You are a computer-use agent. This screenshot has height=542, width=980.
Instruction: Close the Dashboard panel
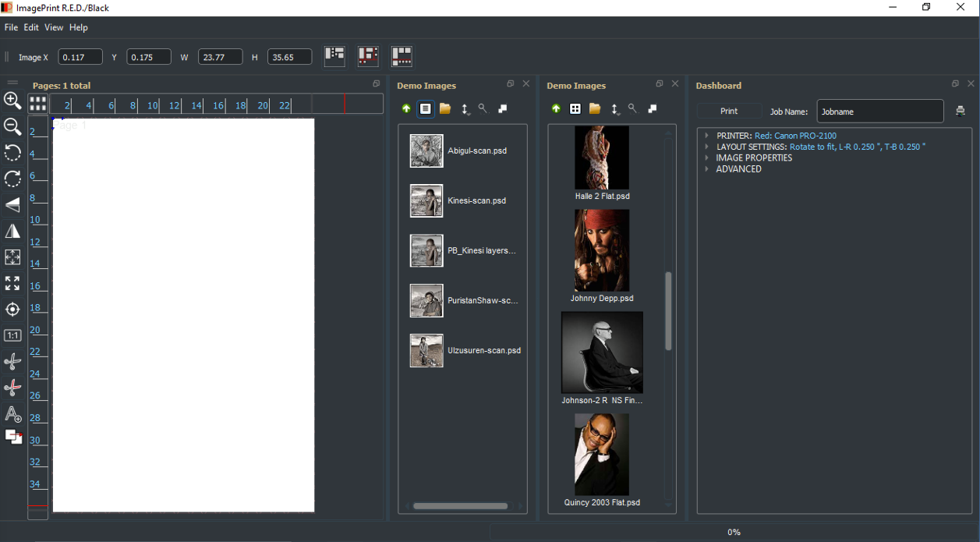pyautogui.click(x=971, y=83)
